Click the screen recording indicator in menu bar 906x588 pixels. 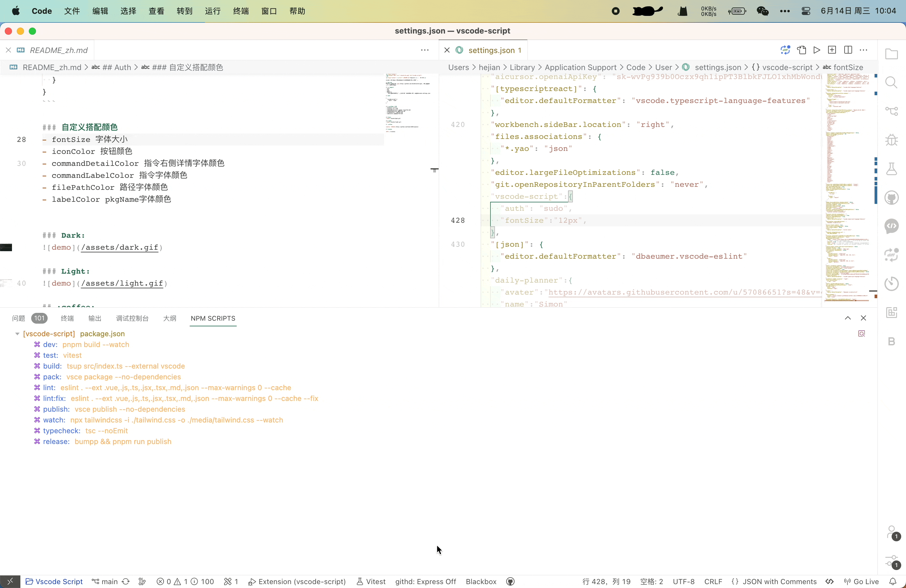point(616,11)
